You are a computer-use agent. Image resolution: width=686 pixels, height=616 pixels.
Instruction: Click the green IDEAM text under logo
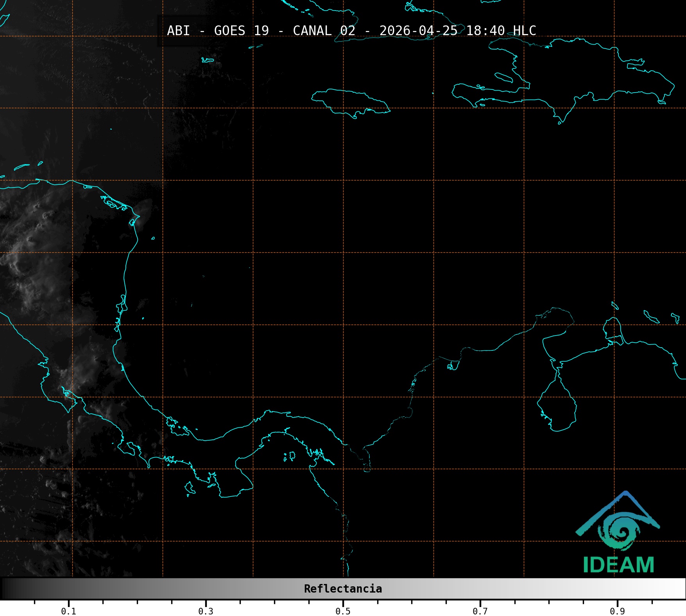618,565
